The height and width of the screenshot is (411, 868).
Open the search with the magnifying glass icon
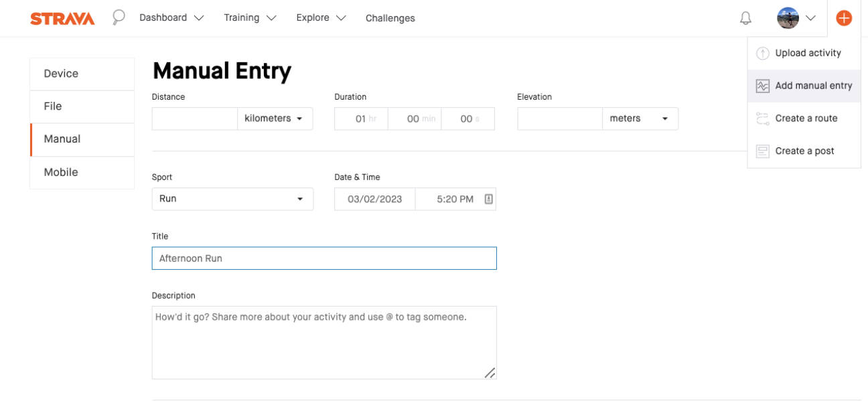pos(118,17)
